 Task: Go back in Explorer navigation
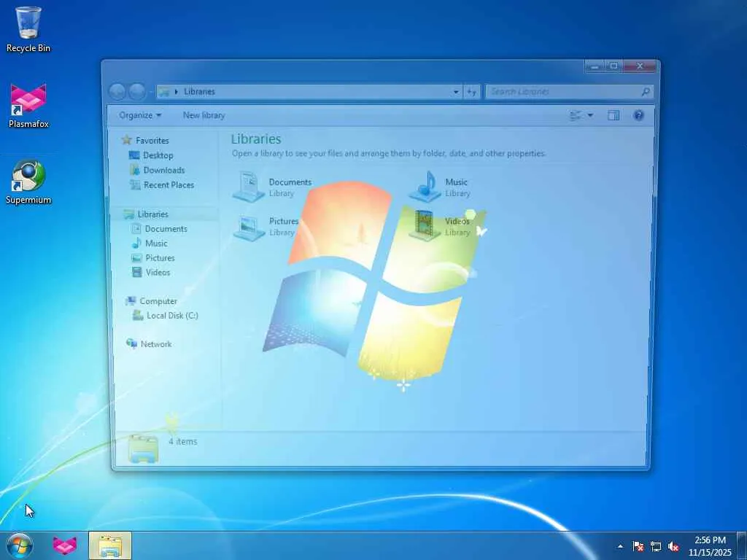(117, 91)
